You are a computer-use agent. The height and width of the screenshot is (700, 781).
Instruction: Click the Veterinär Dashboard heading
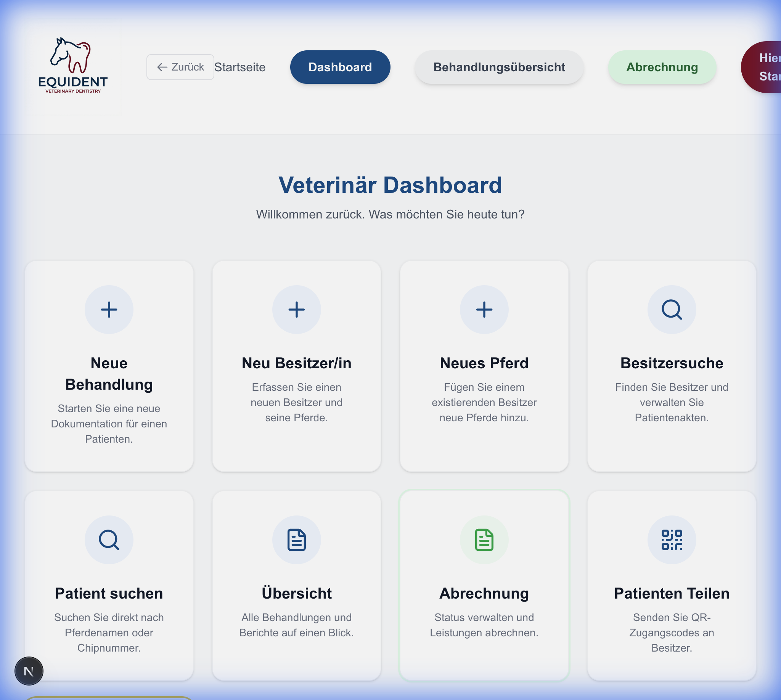pos(390,185)
